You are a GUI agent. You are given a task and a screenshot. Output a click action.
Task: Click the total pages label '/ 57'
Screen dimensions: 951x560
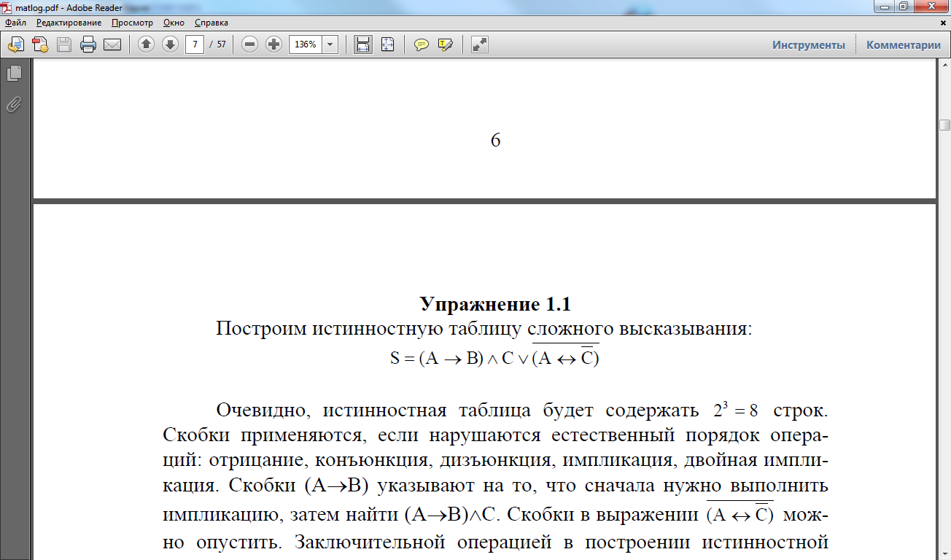pyautogui.click(x=217, y=44)
